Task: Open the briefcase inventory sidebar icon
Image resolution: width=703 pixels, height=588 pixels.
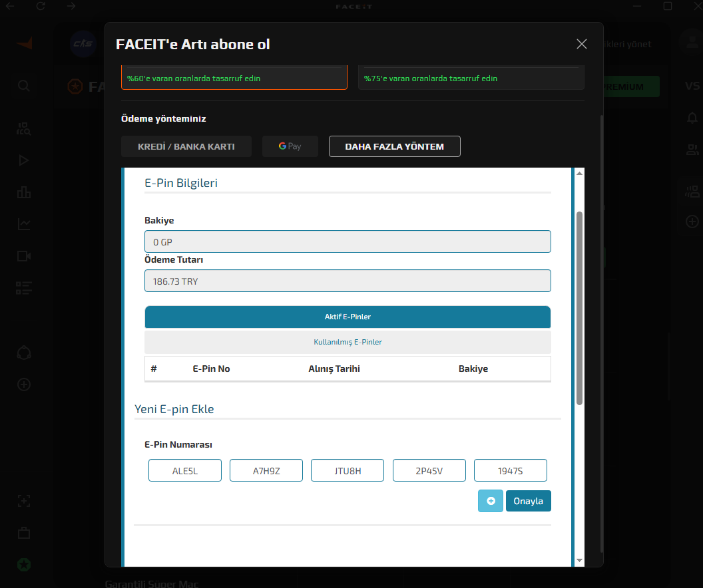Action: [24, 533]
